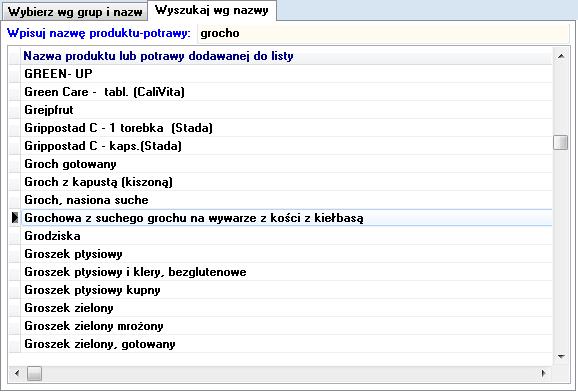Click the vertical scrollbar up arrow
The image size is (578, 392).
[x=561, y=56]
